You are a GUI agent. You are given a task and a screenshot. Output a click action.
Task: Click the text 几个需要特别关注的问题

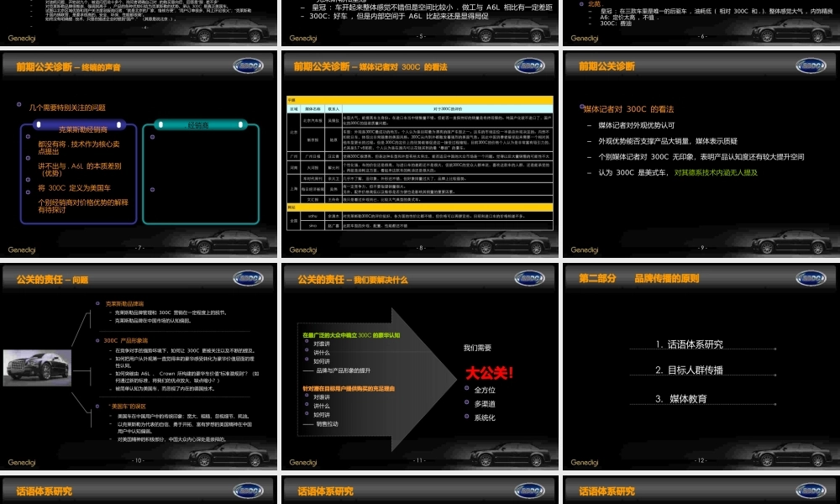(x=67, y=108)
